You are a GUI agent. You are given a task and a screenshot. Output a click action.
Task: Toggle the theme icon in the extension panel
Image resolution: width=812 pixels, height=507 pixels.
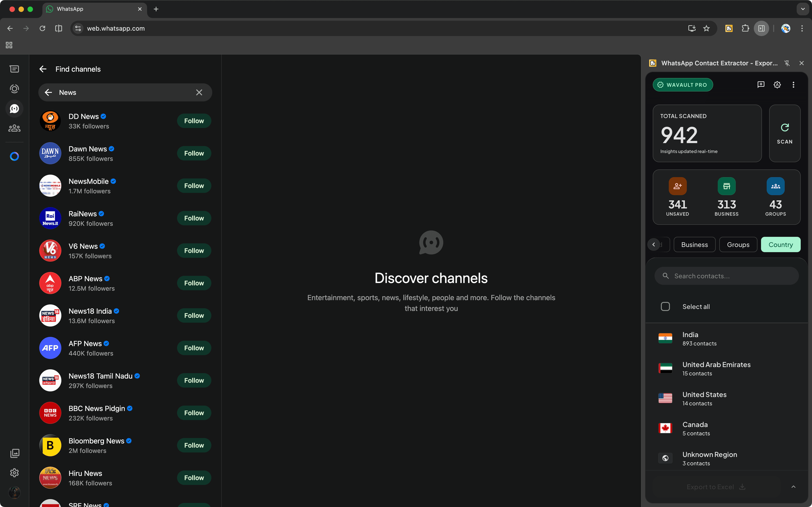tap(777, 85)
